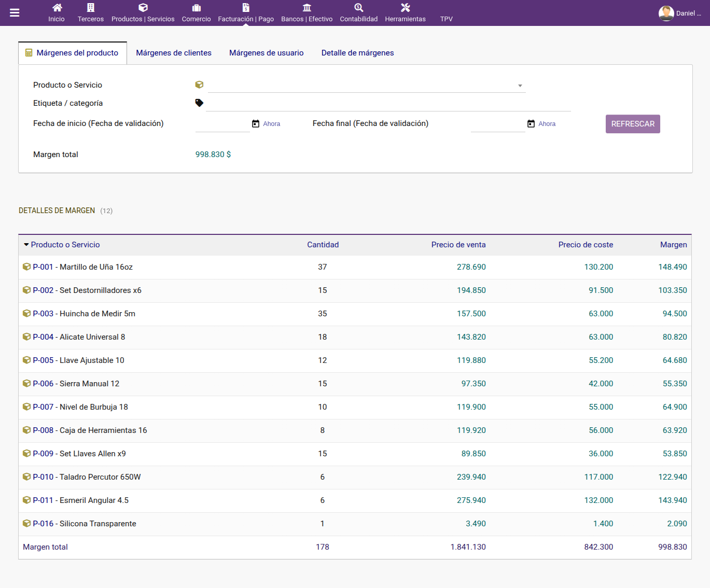Open start date calendar picker icon
Screen dimensions: 710x588
[x=256, y=123]
